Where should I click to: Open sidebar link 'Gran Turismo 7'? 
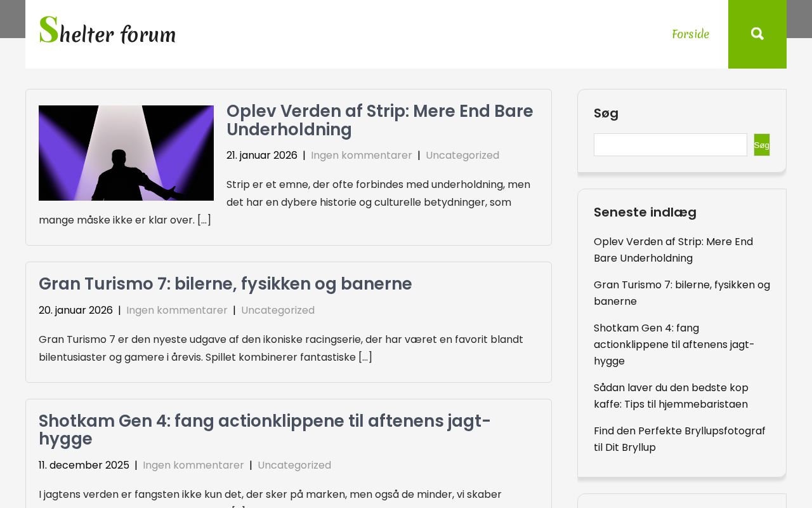tap(681, 293)
